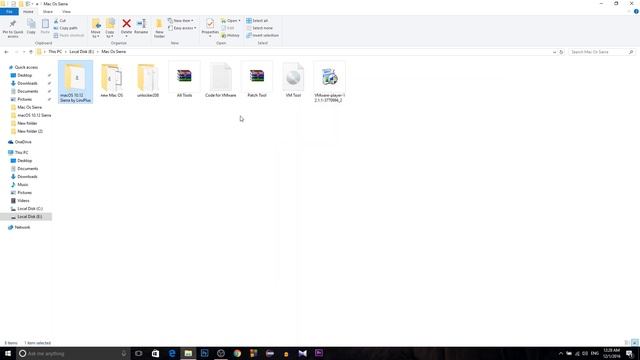Switch to large icons view in status bar
Image resolution: width=640 pixels, height=360 pixels.
click(635, 343)
